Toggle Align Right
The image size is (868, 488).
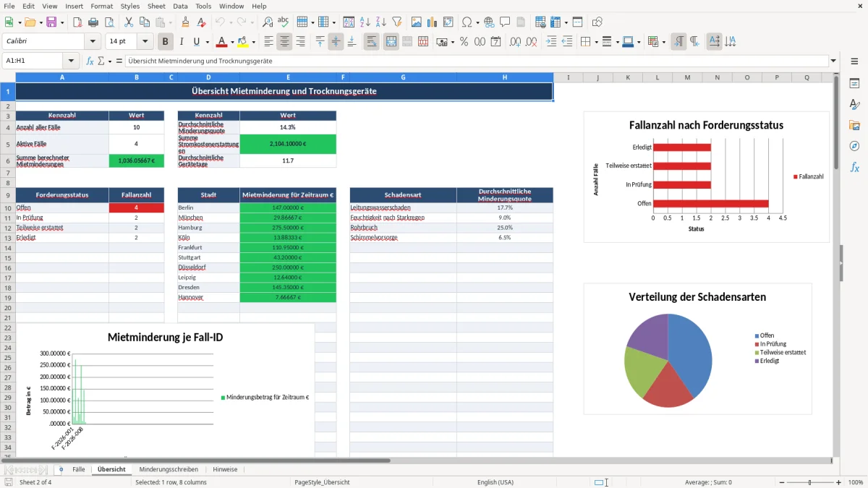click(x=300, y=42)
